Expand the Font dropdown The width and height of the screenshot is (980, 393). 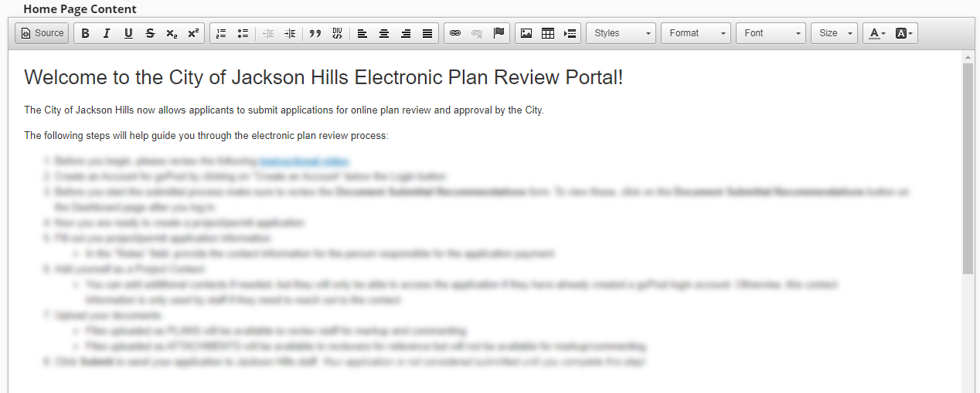coord(771,33)
